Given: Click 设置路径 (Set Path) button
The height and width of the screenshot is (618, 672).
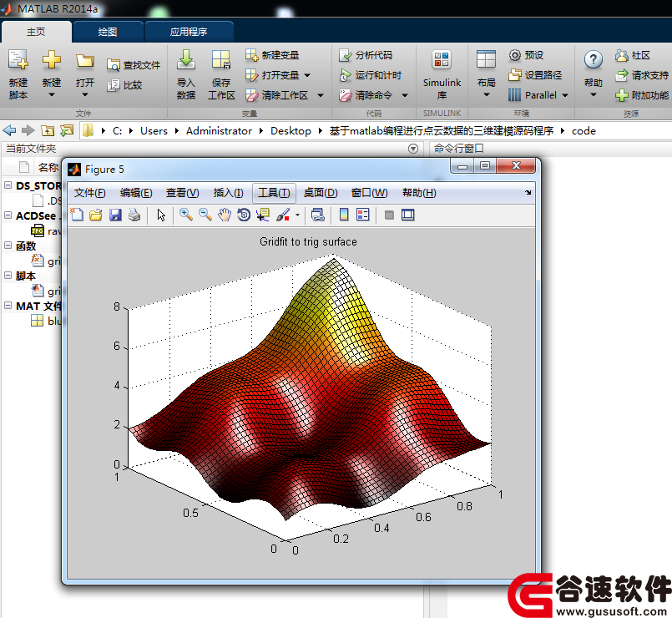Looking at the screenshot, I should [x=535, y=75].
